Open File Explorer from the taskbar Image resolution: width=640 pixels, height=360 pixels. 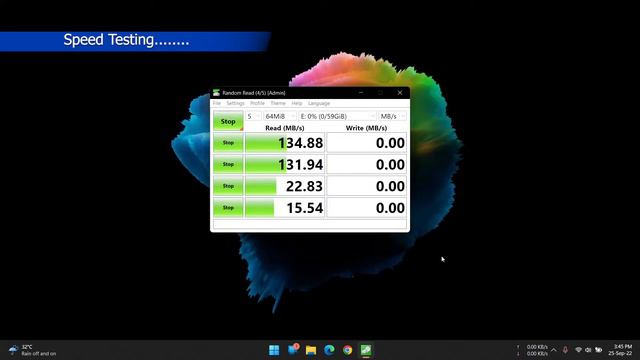pyautogui.click(x=311, y=350)
